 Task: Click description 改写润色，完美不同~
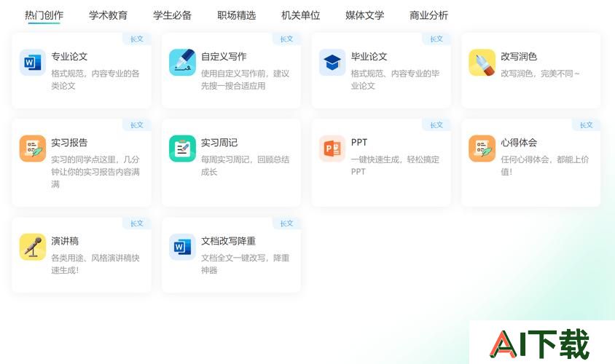tap(540, 74)
